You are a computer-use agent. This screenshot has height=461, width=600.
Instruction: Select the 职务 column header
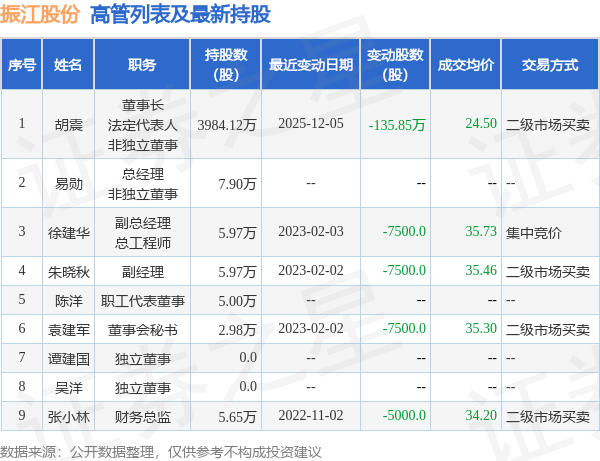tap(142, 65)
